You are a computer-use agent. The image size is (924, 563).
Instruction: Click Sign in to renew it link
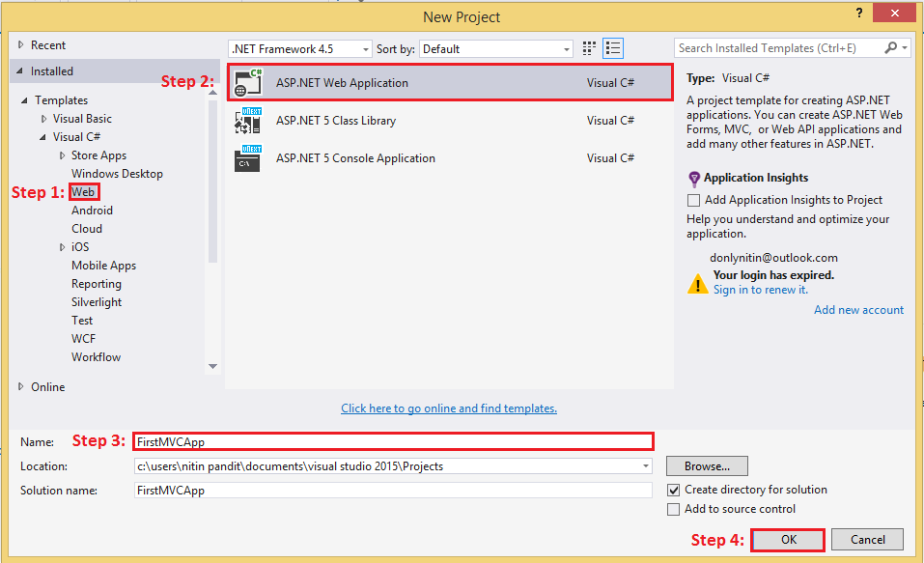click(760, 290)
